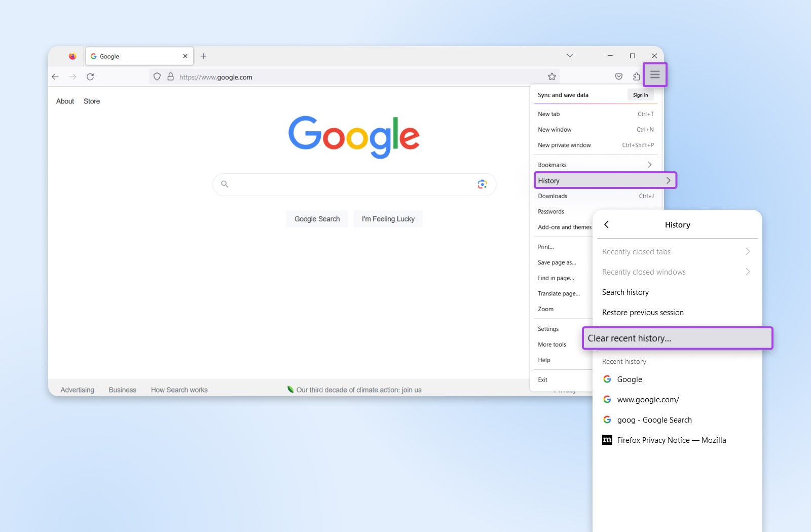The image size is (811, 532).
Task: Reload the current page
Action: tap(90, 77)
